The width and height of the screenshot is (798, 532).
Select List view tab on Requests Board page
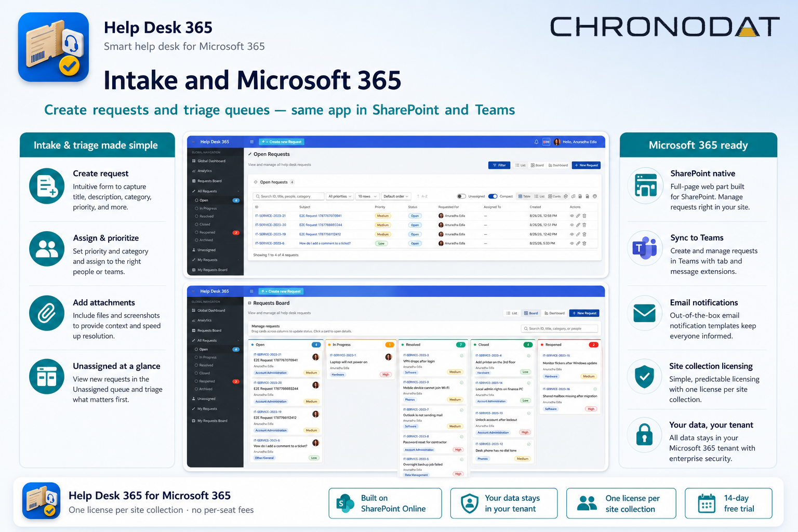click(512, 313)
